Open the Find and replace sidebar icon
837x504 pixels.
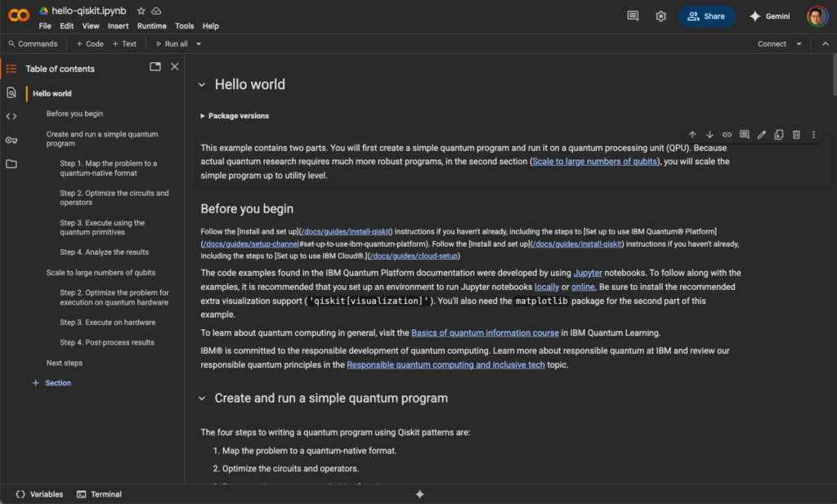coord(11,93)
